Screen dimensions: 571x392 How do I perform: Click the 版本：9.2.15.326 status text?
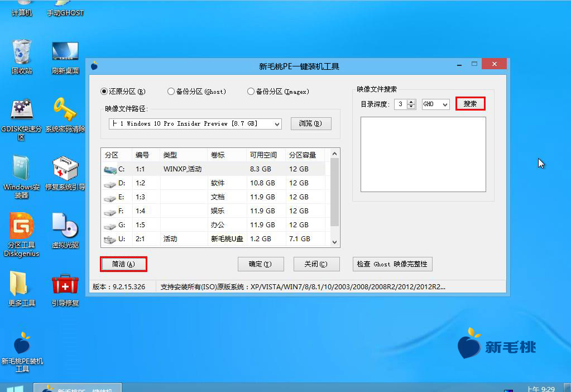pos(119,286)
